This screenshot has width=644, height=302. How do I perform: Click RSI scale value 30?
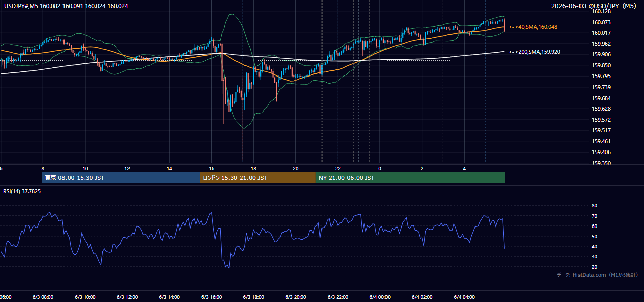point(594,257)
